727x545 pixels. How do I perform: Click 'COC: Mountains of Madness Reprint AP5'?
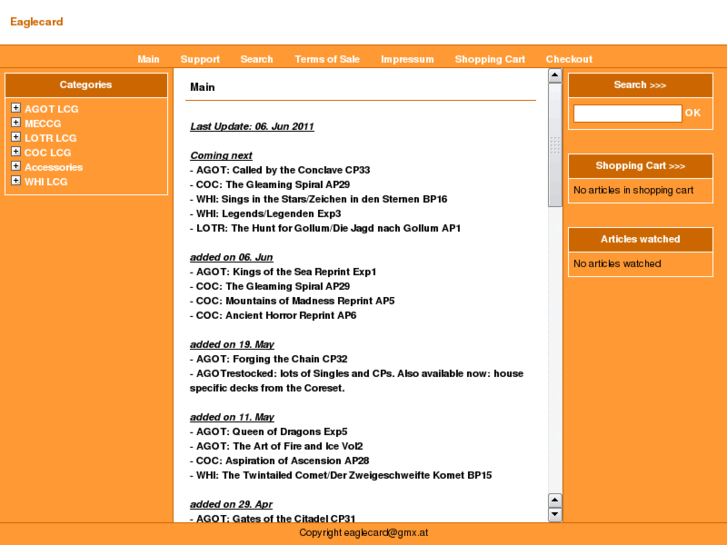tap(295, 301)
